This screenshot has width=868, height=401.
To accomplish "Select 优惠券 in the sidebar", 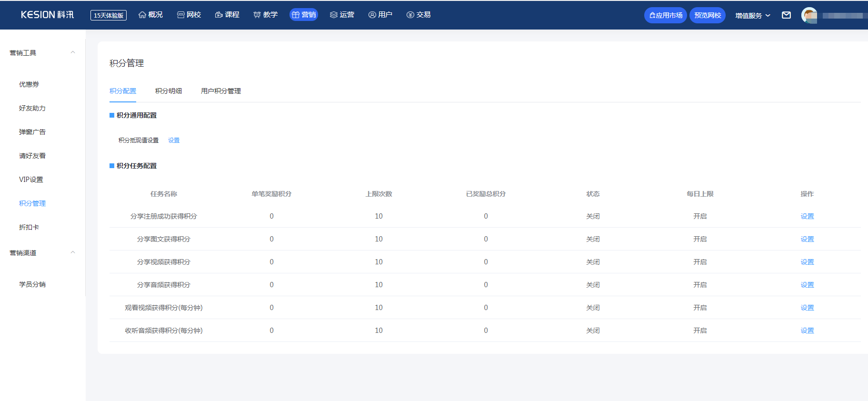I will click(x=29, y=84).
